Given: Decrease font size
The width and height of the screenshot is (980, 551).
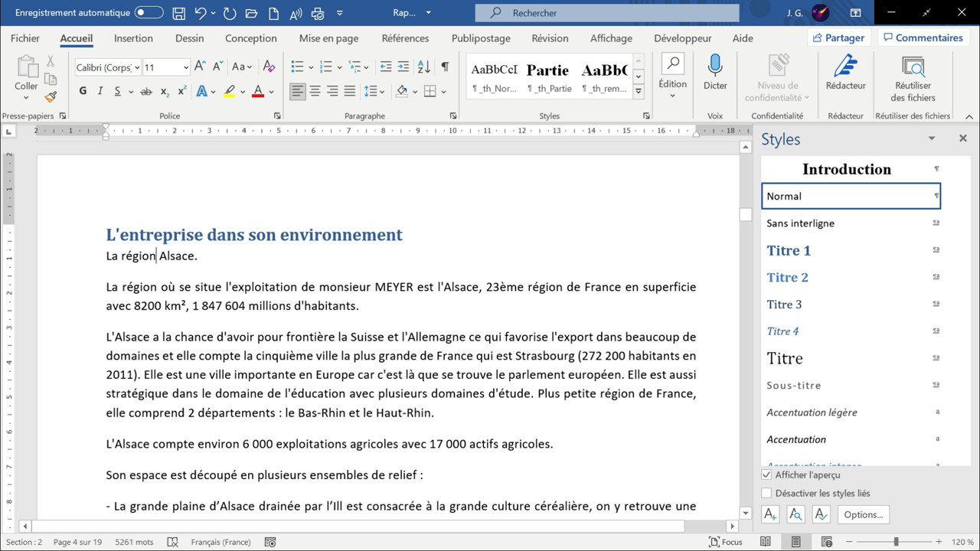Looking at the screenshot, I should point(217,67).
